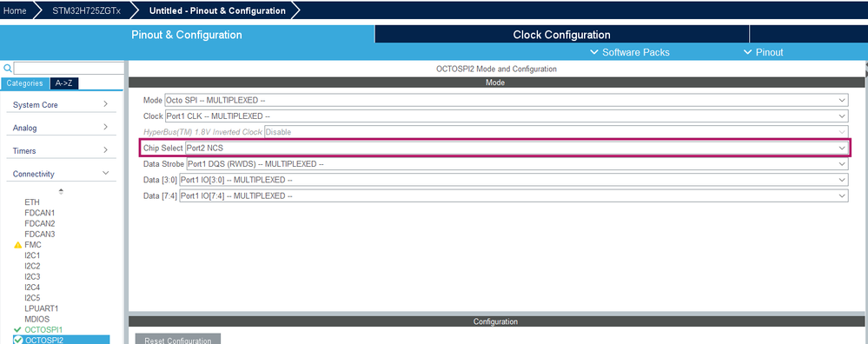Click the 'OCTOSPI2 Mode and Configuration' title
868x344 pixels.
[496, 69]
